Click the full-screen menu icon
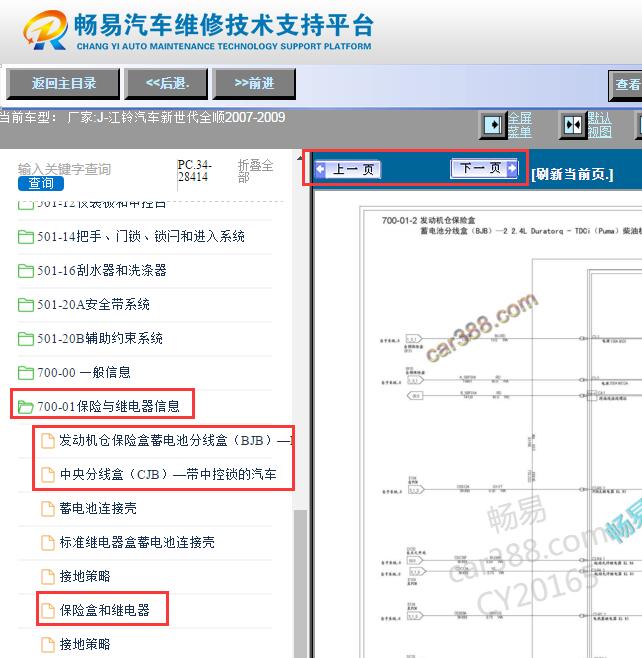This screenshot has height=658, width=642. pyautogui.click(x=493, y=125)
